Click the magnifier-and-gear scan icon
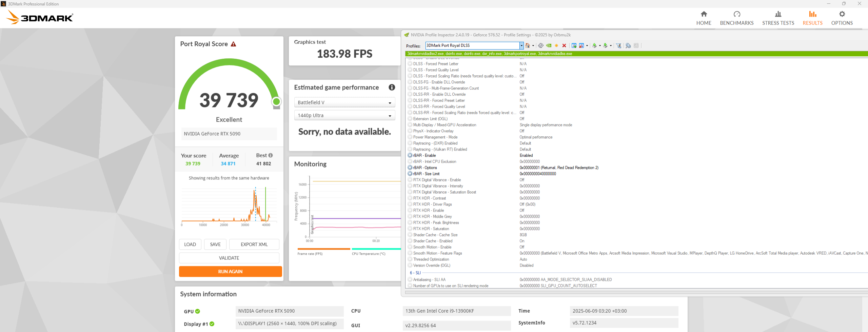The width and height of the screenshot is (868, 332). pos(628,46)
